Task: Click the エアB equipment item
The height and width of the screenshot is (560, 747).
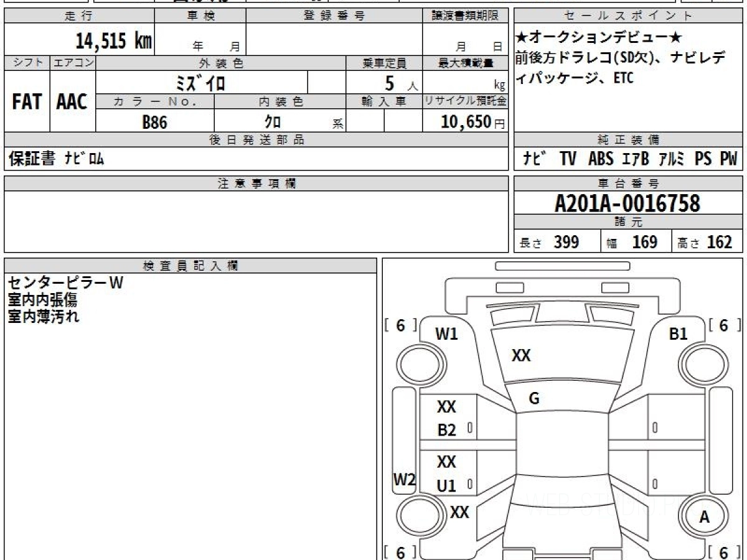Action: pyautogui.click(x=636, y=159)
